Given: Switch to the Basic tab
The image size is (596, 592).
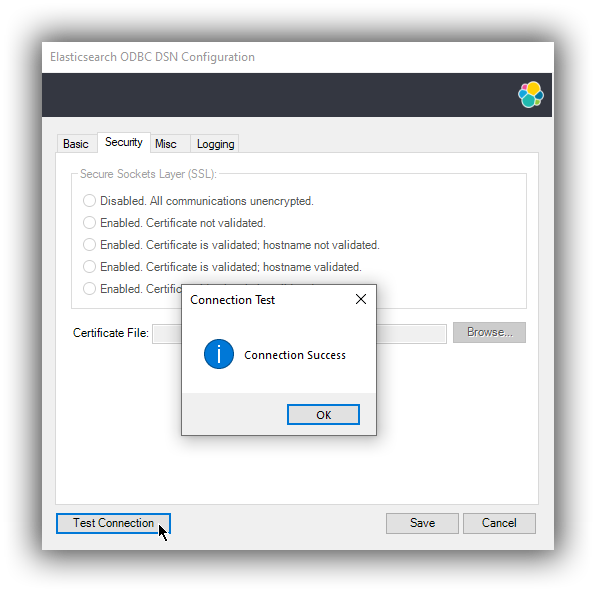Looking at the screenshot, I should click(76, 144).
